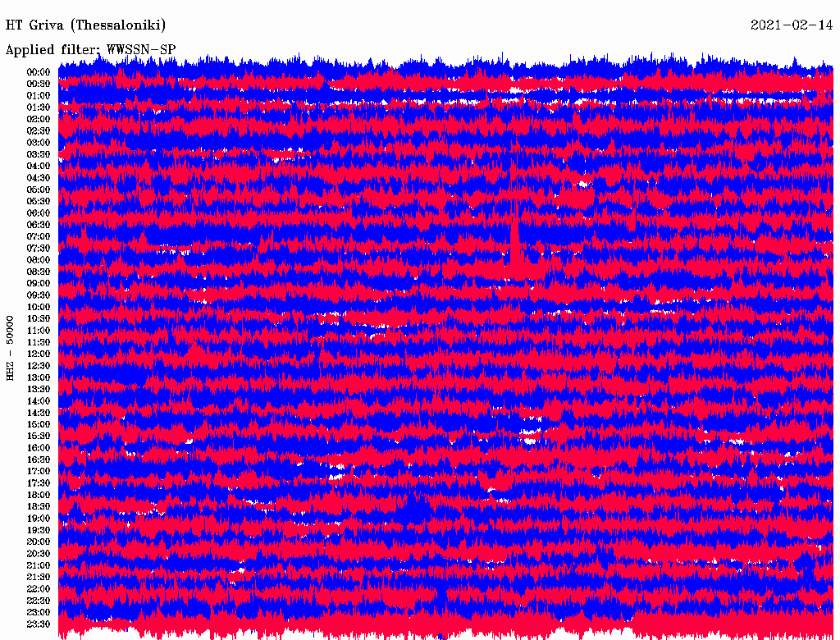Viewport: 840px width, 640px height.
Task: Select the 10:30 time label
Action: click(39, 319)
